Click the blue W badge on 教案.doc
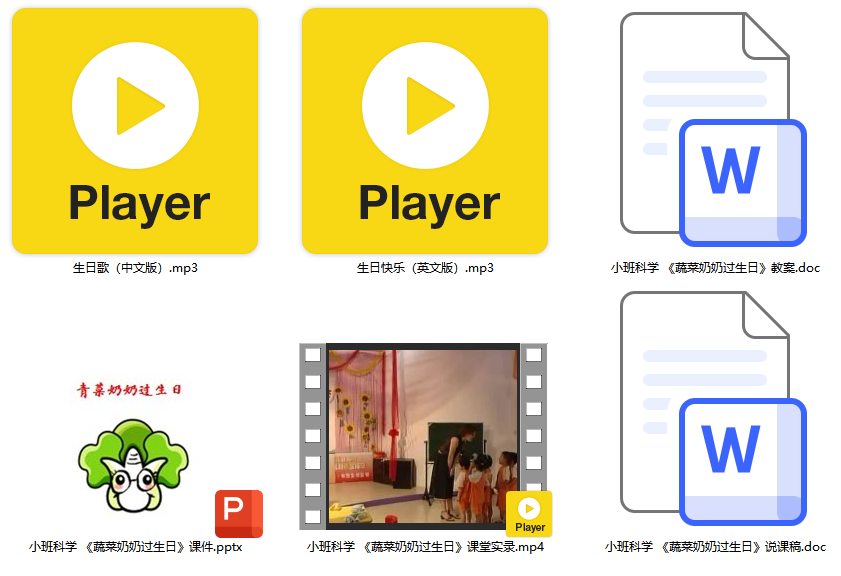 (742, 182)
